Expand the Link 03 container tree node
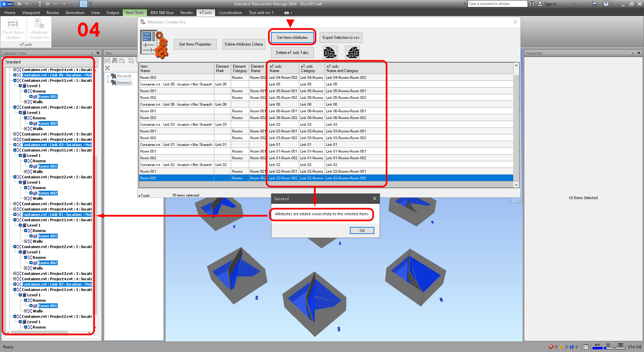 tap(15, 145)
